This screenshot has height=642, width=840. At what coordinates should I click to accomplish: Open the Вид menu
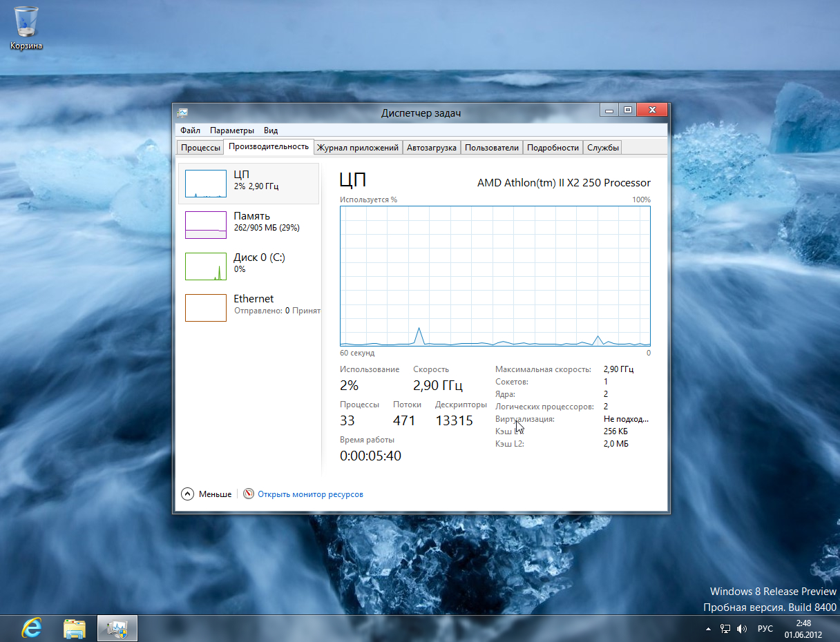271,130
